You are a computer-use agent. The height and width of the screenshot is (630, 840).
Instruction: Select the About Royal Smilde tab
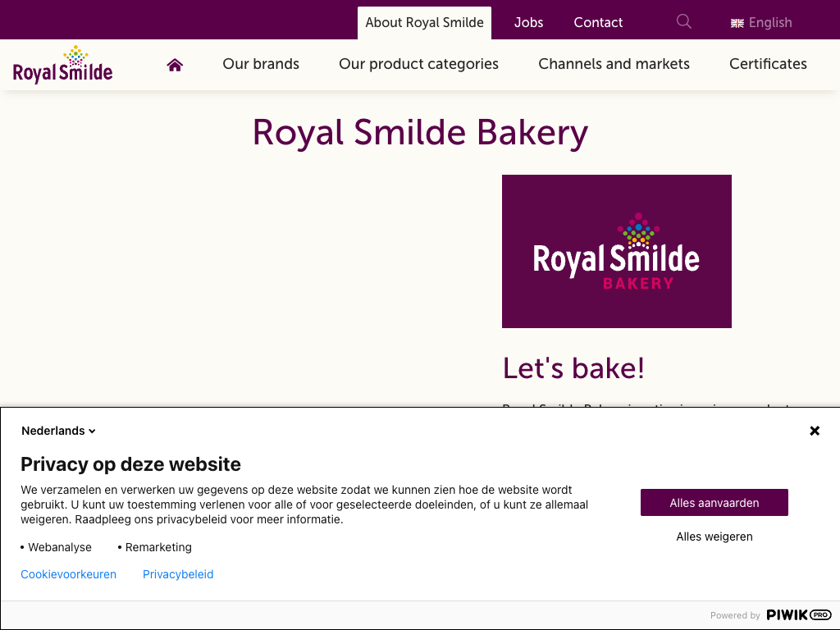point(424,23)
